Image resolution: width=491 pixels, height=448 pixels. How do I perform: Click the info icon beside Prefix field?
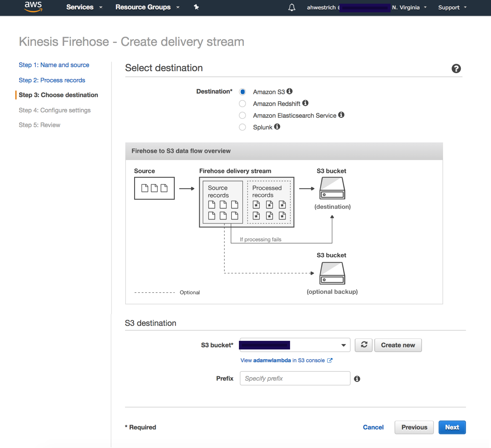click(357, 379)
